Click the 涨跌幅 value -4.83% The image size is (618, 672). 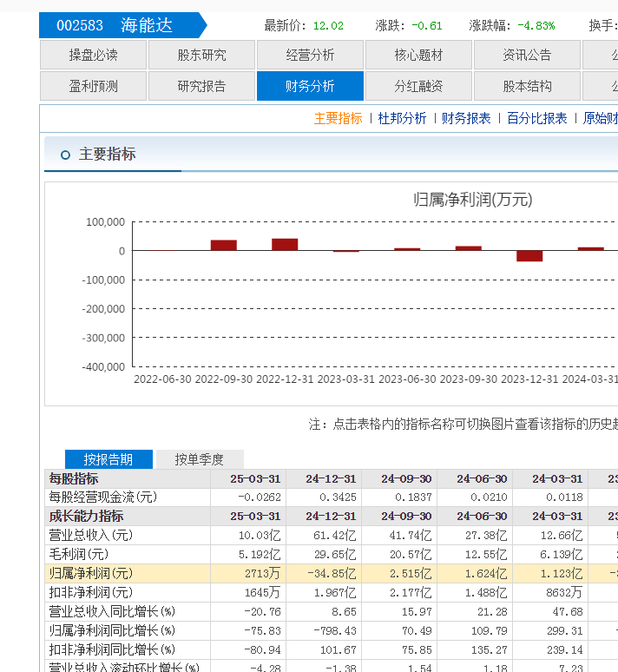click(536, 26)
